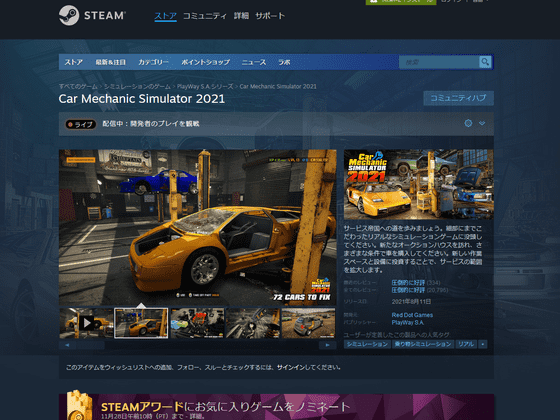Image resolution: width=560 pixels, height=420 pixels.
Task: Click the green install Steam button
Action: click(x=401, y=2)
